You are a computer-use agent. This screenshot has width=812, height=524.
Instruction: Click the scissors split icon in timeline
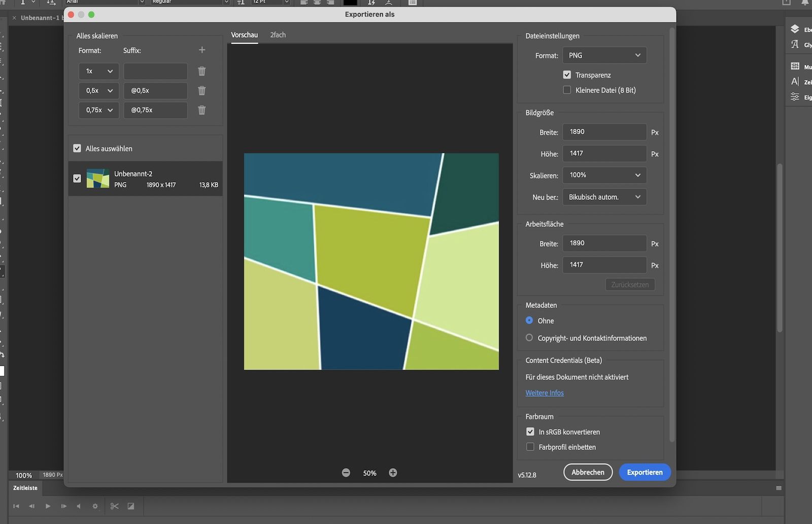pyautogui.click(x=114, y=506)
